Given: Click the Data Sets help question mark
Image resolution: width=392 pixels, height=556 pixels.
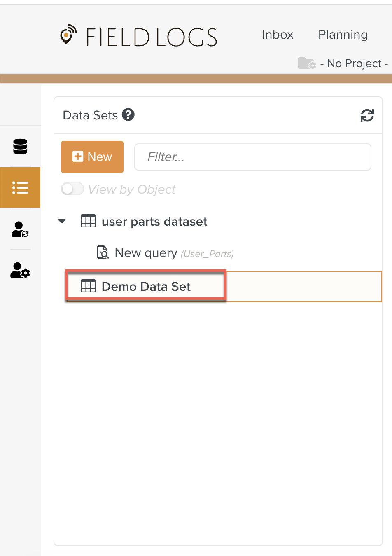Looking at the screenshot, I should (128, 115).
